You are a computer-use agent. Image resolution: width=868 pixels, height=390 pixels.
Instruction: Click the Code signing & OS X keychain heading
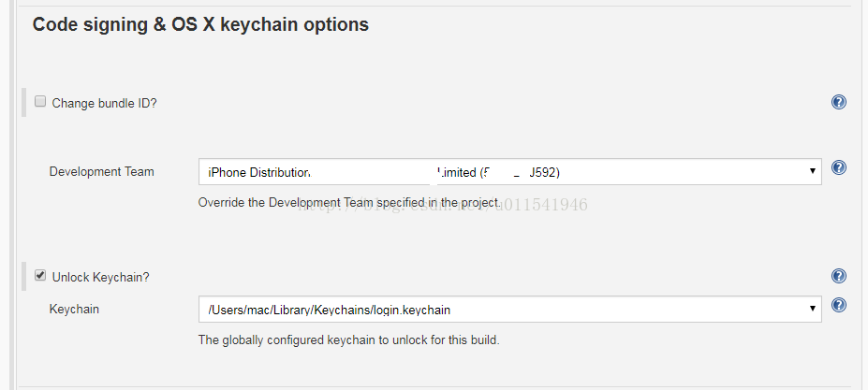pyautogui.click(x=200, y=24)
